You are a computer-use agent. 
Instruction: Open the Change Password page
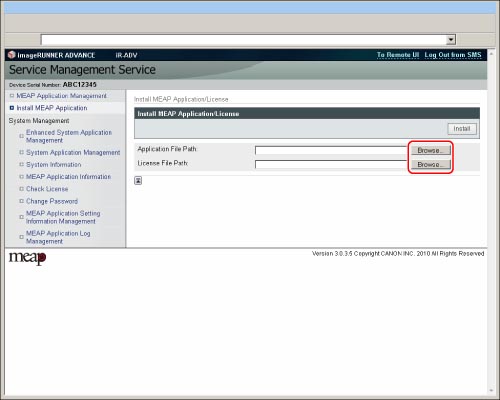pyautogui.click(x=52, y=201)
